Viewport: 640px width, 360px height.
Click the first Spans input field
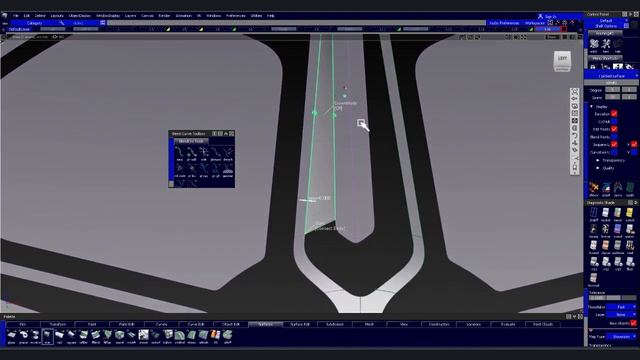612,97
